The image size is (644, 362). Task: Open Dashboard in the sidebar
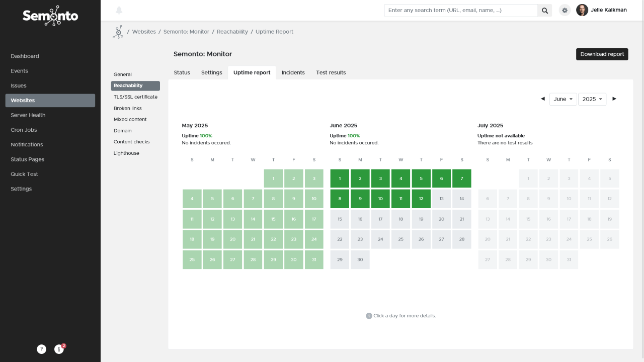point(50,56)
